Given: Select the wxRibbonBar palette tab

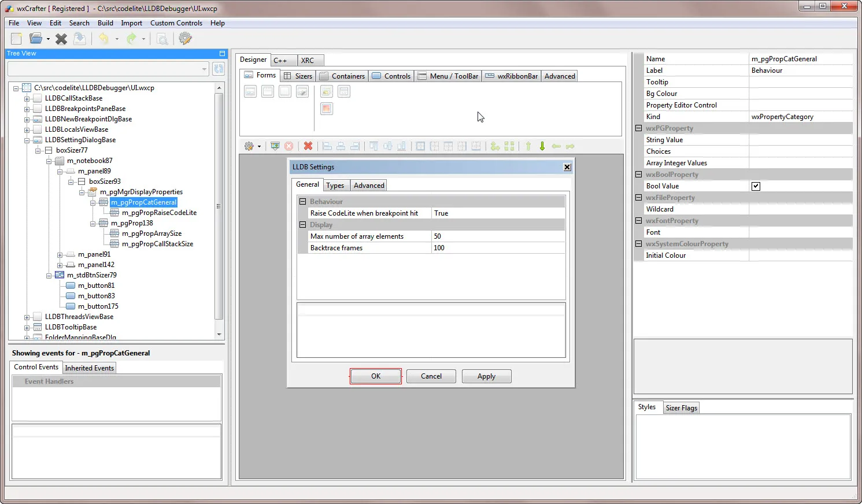Looking at the screenshot, I should pos(511,76).
